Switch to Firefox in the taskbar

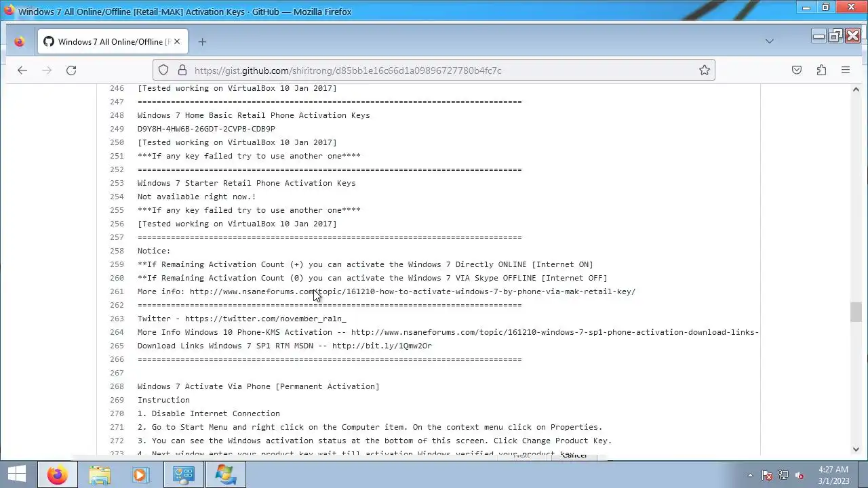point(57,474)
